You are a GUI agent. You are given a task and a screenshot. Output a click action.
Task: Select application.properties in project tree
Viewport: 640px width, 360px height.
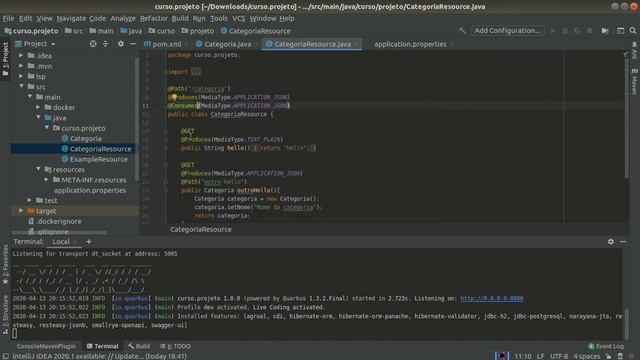coord(90,190)
